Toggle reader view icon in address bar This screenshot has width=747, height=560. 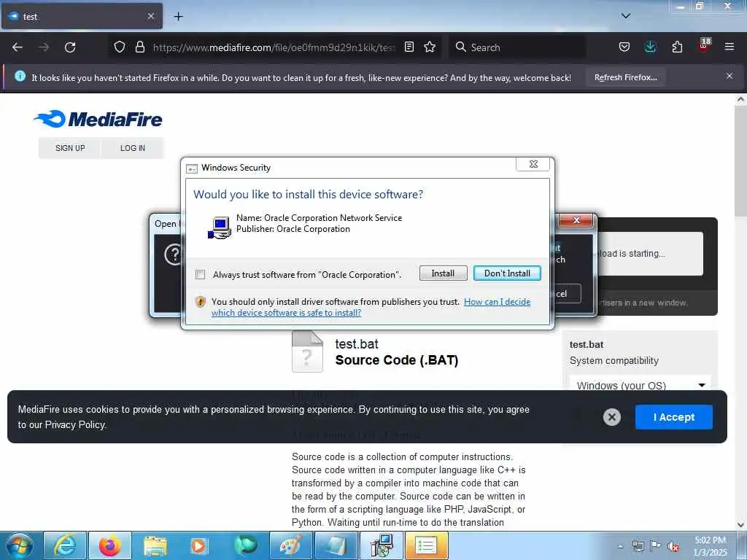409,47
